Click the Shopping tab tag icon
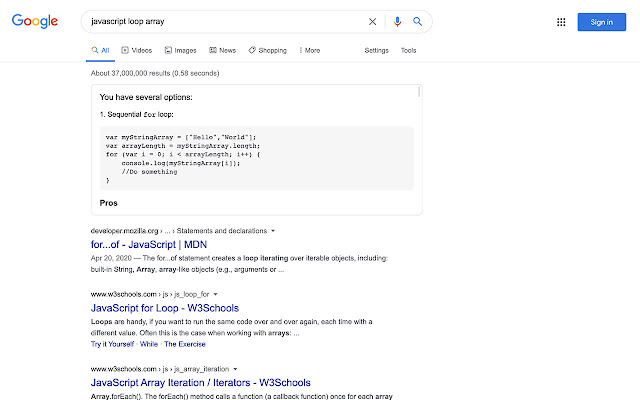Image resolution: width=640 pixels, height=400 pixels. tap(252, 50)
